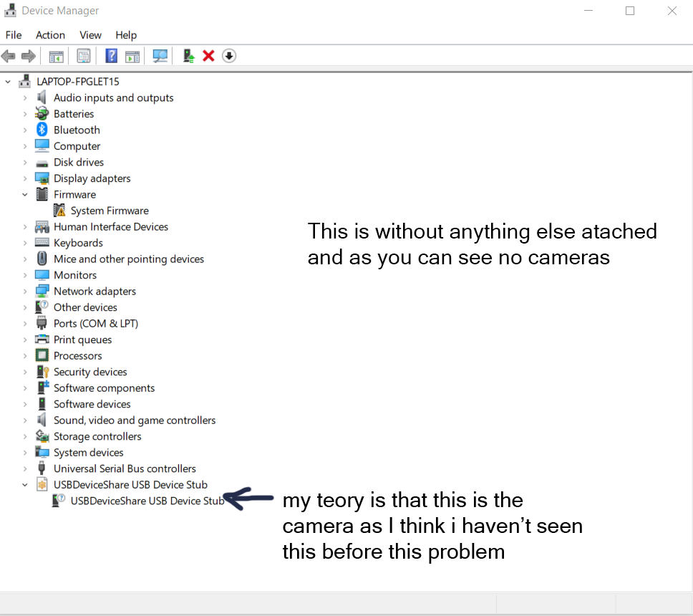
Task: Select the Processors label
Action: tap(78, 355)
